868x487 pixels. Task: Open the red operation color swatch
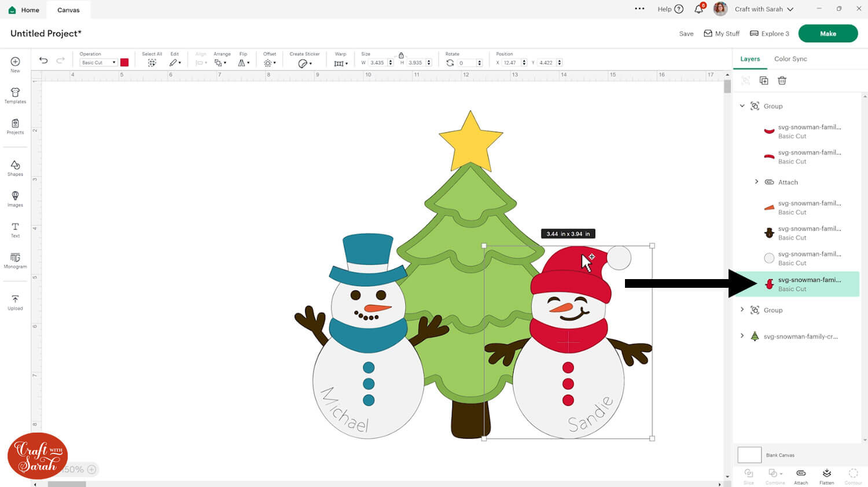pos(124,63)
